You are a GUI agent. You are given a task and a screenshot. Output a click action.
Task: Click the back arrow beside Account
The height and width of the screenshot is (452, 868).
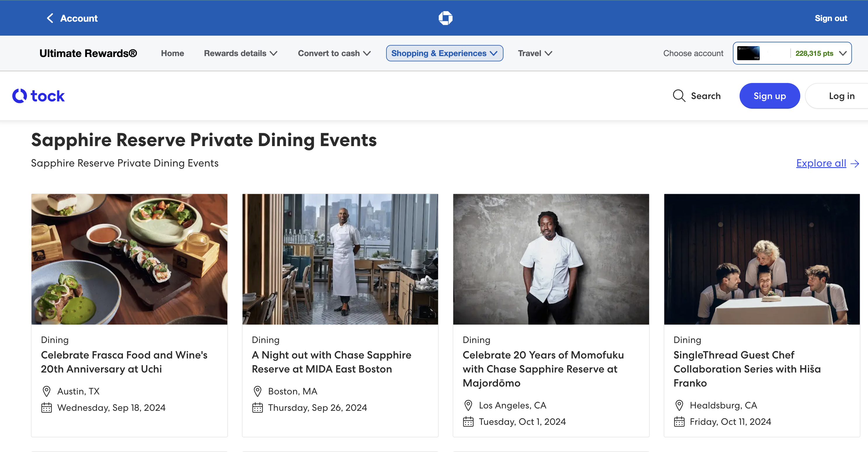point(50,18)
